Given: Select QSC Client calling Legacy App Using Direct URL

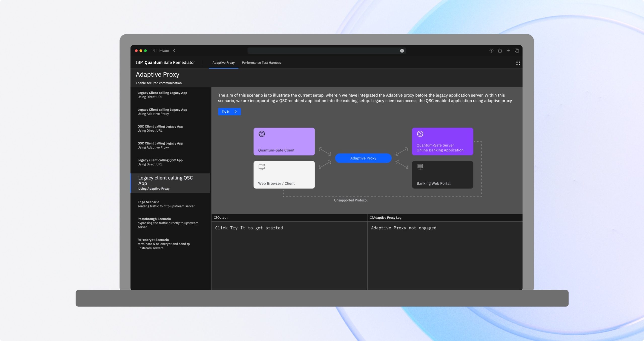Looking at the screenshot, I should click(160, 128).
